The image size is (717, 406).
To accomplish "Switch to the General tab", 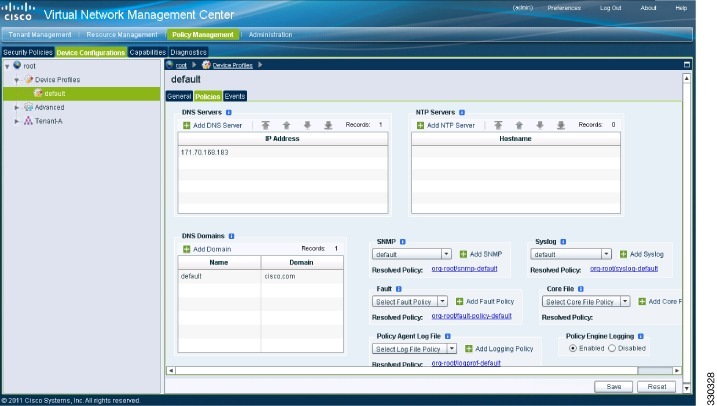I will 179,96.
